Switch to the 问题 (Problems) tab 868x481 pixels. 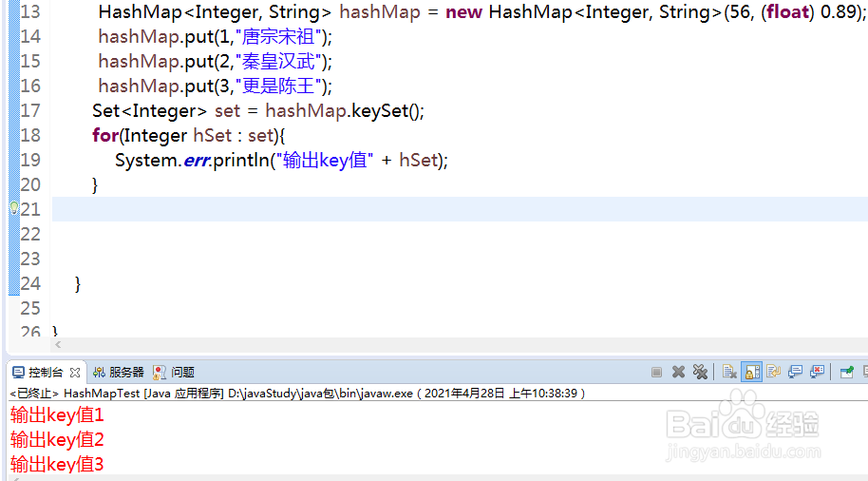coord(174,372)
